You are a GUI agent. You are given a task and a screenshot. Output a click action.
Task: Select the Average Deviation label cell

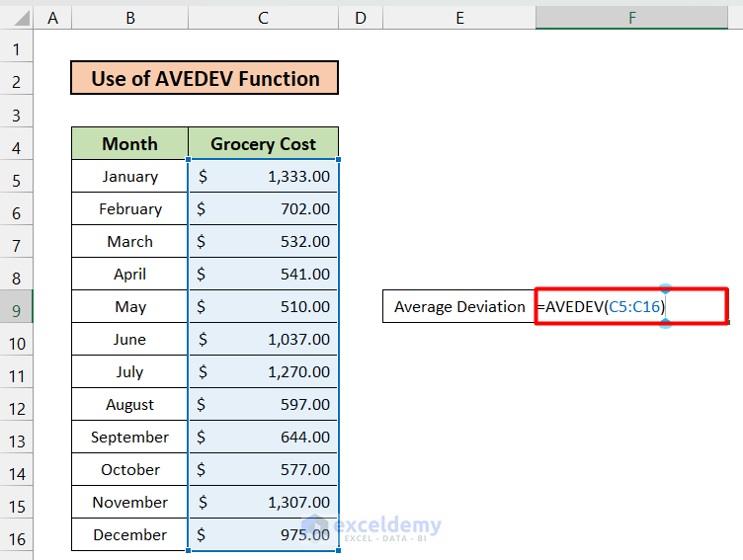pyautogui.click(x=459, y=306)
